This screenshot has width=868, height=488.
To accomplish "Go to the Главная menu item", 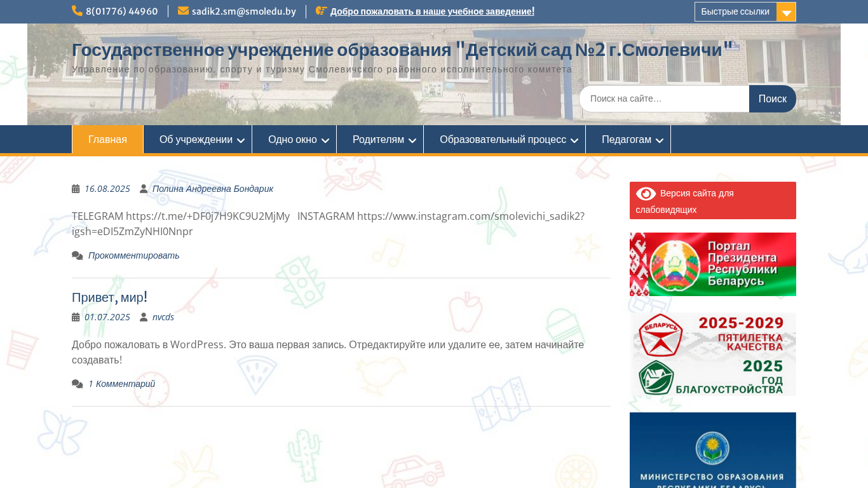I will (107, 140).
